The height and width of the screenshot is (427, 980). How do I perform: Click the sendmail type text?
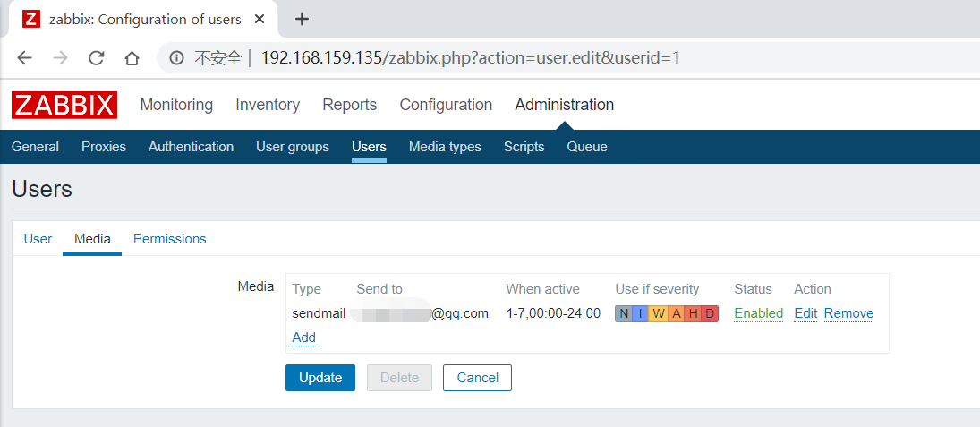point(319,313)
